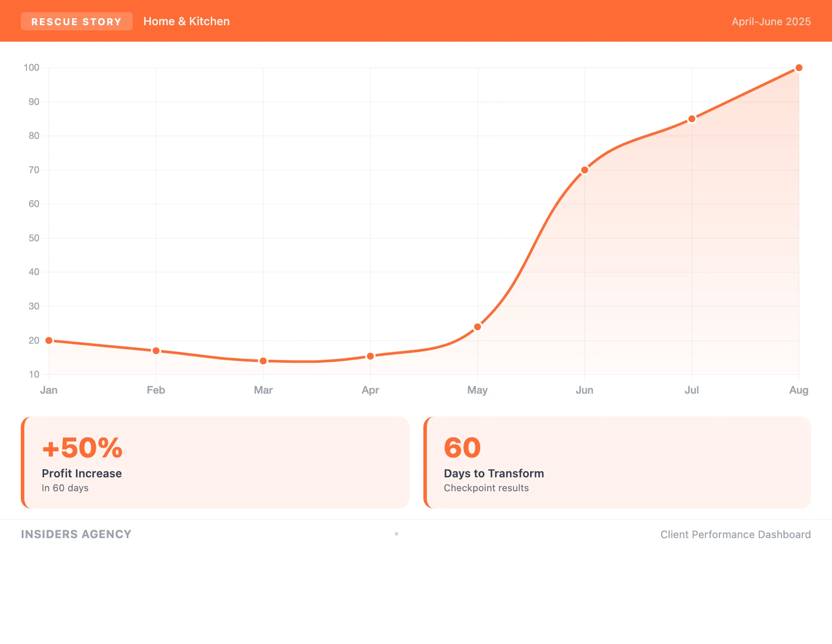Click the August peak data point
Screen dimensions: 832x644
coord(799,68)
